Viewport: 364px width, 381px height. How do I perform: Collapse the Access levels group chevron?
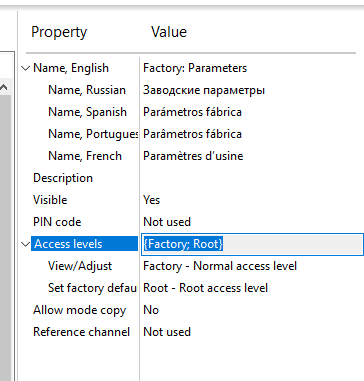(25, 244)
